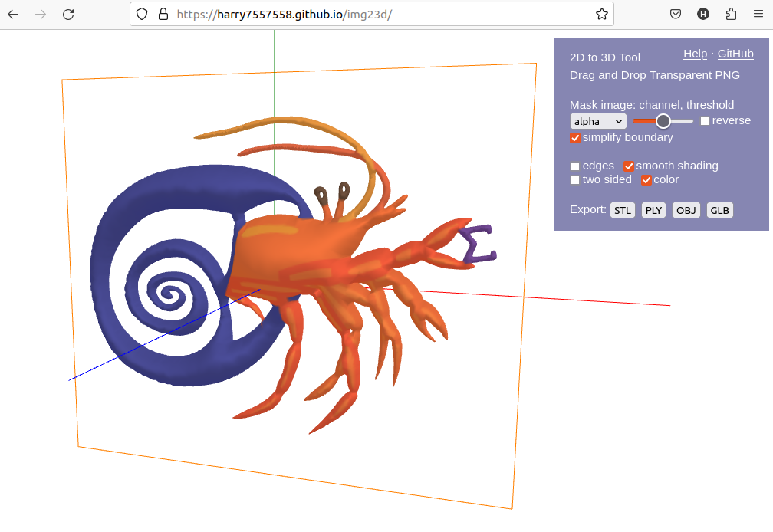The width and height of the screenshot is (773, 532).
Task: Open the Firefox account profile icon
Action: click(x=703, y=14)
